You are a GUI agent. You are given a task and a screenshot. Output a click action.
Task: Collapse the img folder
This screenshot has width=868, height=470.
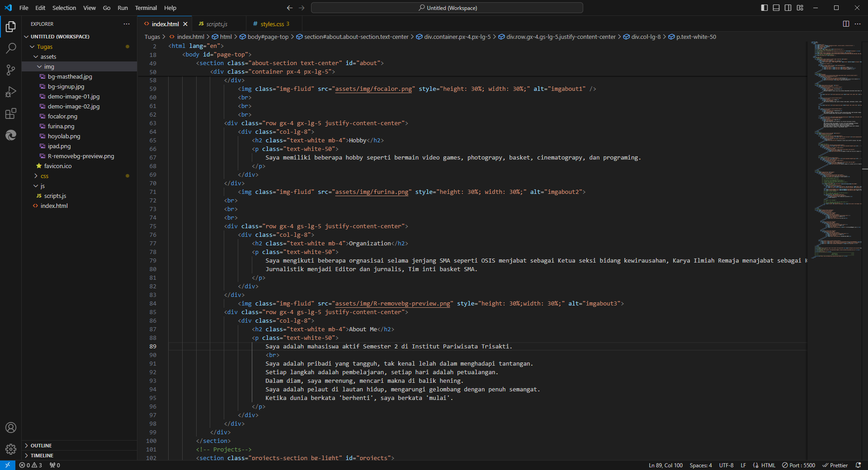[x=49, y=67]
